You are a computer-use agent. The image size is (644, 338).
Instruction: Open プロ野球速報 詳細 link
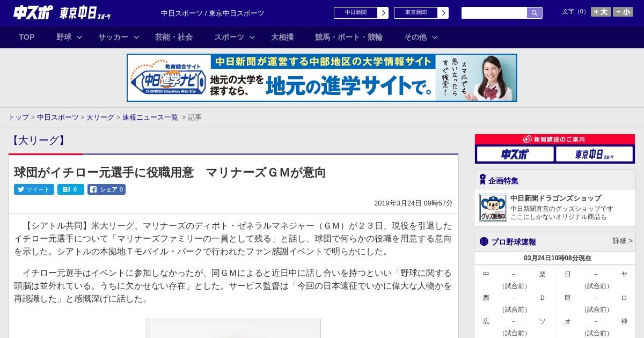pos(623,241)
